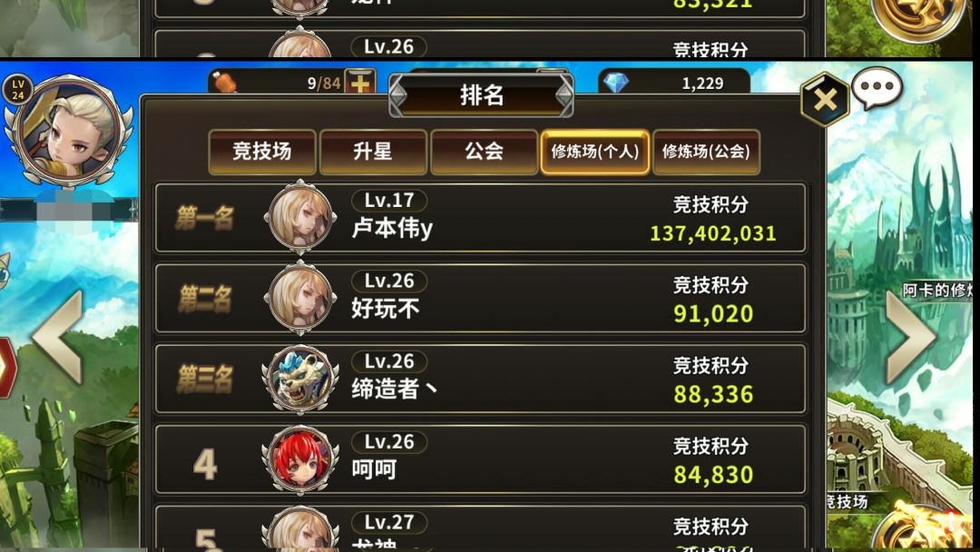This screenshot has height=552, width=980.
Task: Tap the yellow plus to add stamina
Action: click(360, 83)
